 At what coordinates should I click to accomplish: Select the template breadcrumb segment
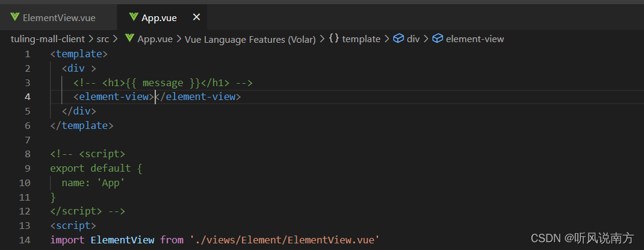[361, 39]
